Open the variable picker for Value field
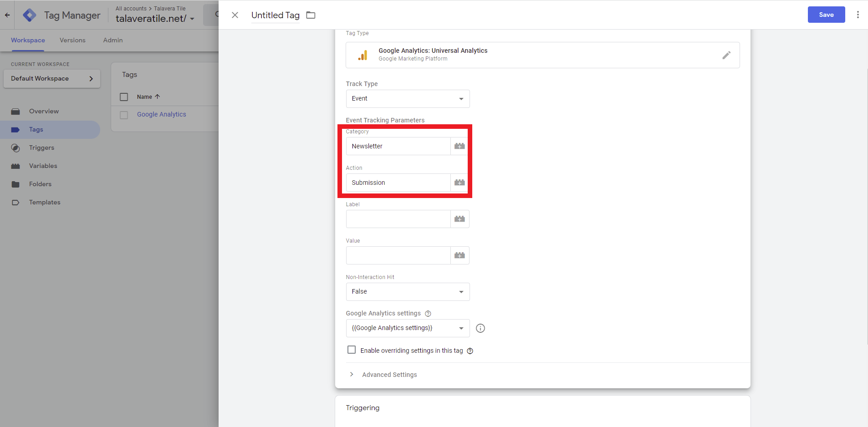Viewport: 868px width, 427px height. pos(460,255)
